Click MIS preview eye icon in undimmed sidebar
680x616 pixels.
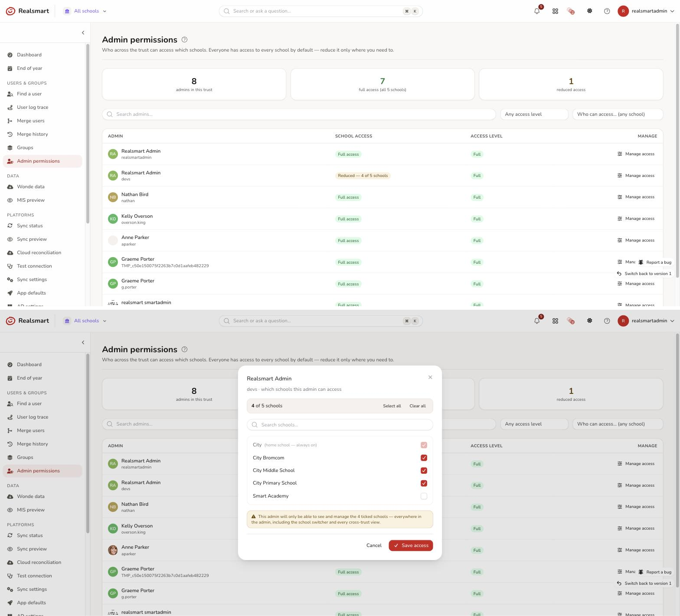click(x=10, y=200)
